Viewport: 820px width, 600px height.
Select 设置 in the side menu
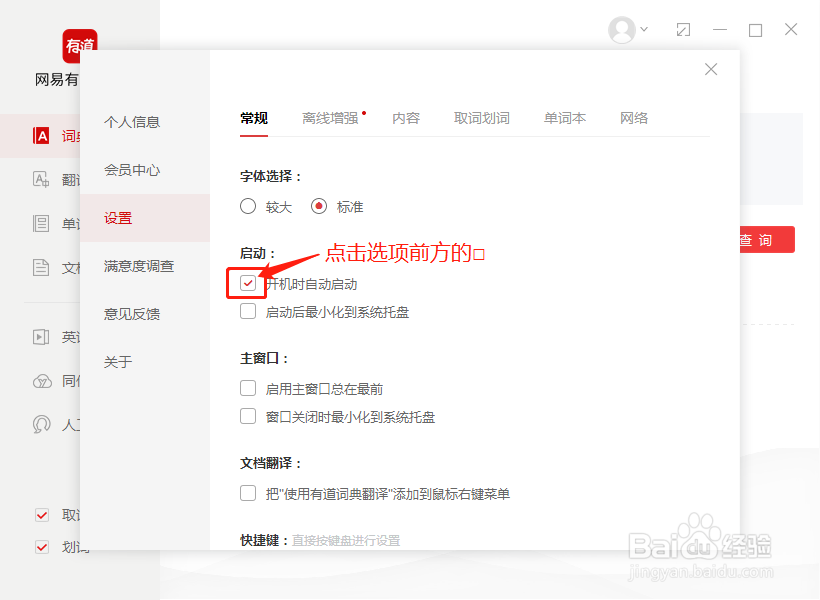point(145,218)
